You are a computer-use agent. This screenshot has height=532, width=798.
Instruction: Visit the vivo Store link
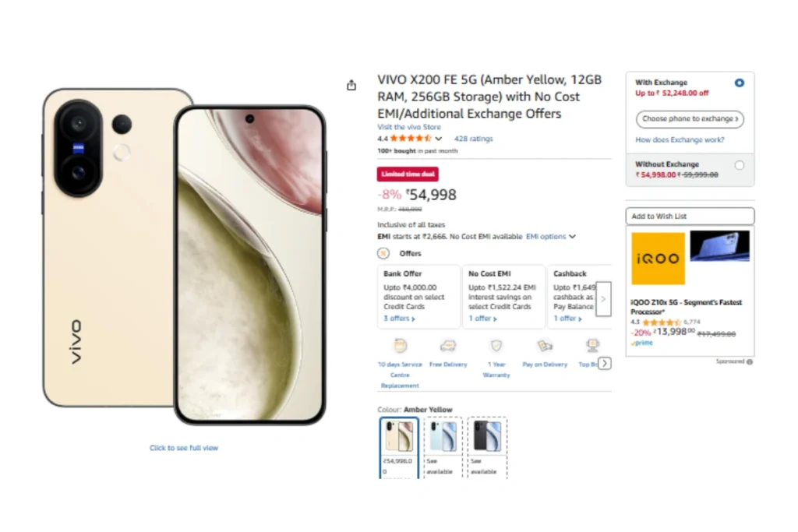click(409, 127)
